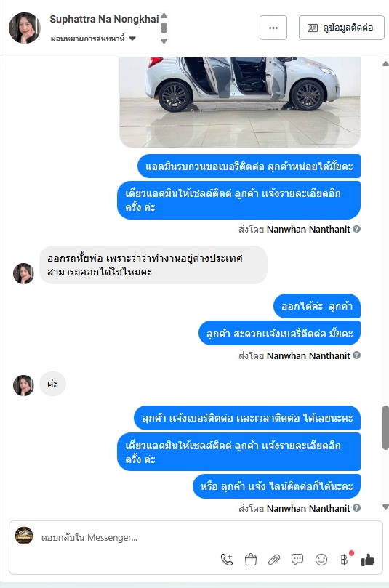Click header scroll up arrow near name
The image size is (389, 588).
(x=164, y=16)
